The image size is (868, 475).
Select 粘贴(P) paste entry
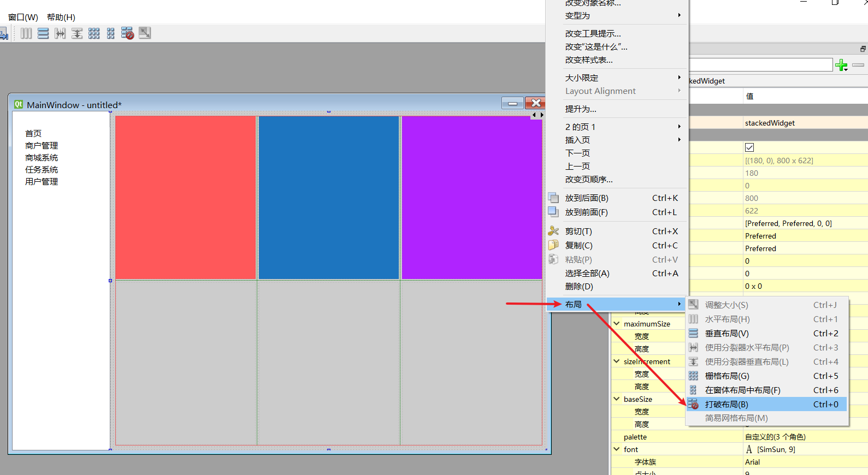click(616, 260)
